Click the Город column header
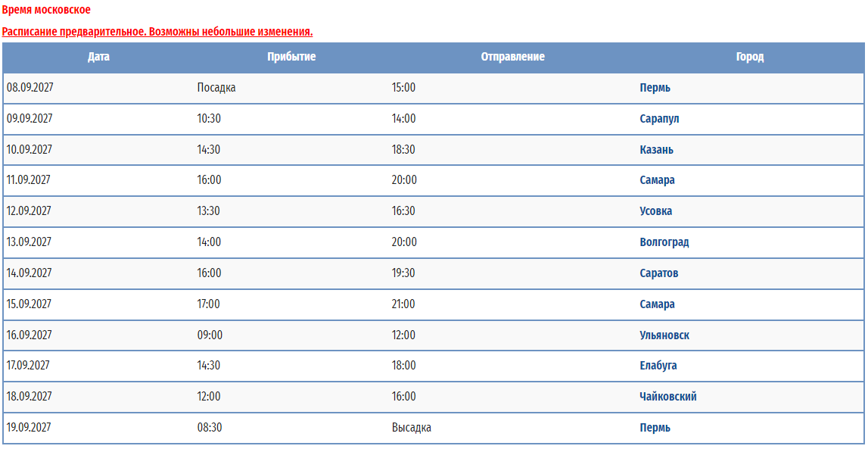The height and width of the screenshot is (449, 868). (x=749, y=57)
